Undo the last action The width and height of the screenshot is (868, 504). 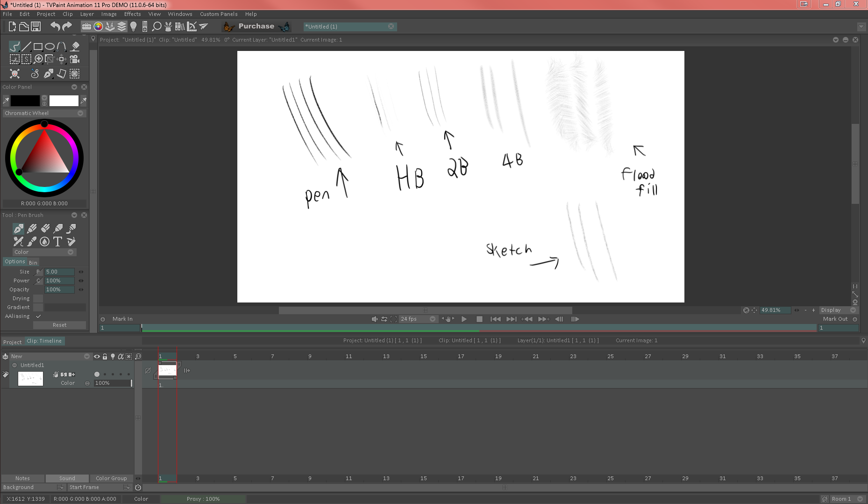55,27
